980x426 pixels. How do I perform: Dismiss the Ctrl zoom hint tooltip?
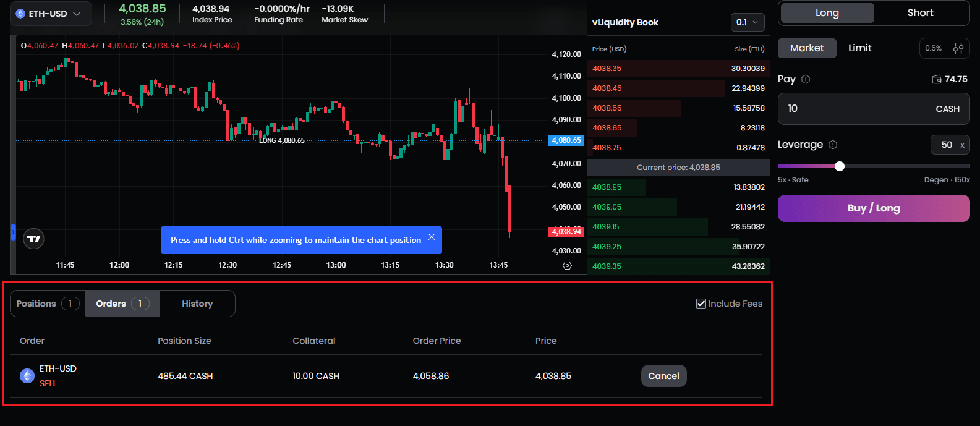pos(432,237)
